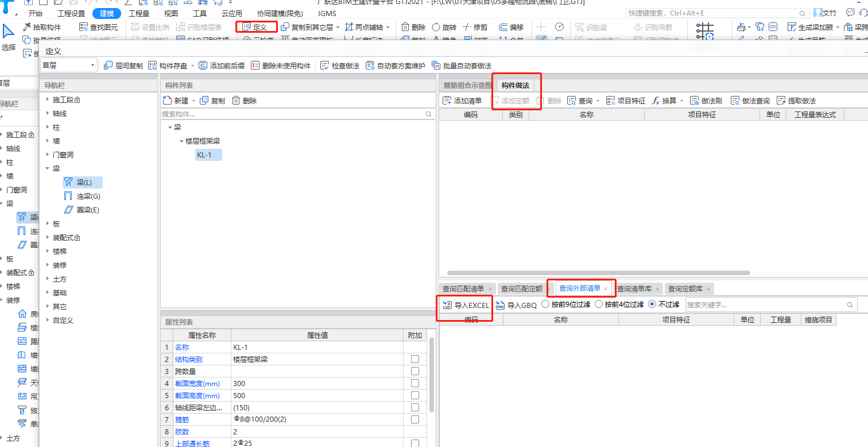Select 按前4位过滤 radio option
The height and width of the screenshot is (447, 868).
(599, 305)
